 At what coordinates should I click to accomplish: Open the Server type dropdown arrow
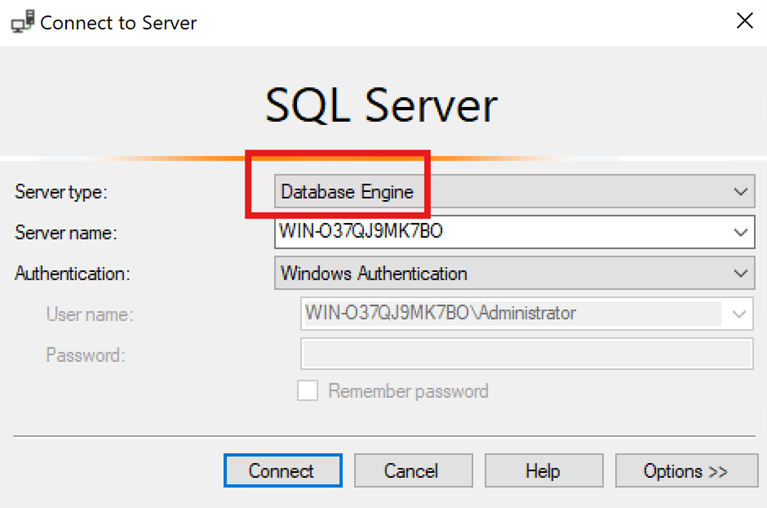[741, 192]
